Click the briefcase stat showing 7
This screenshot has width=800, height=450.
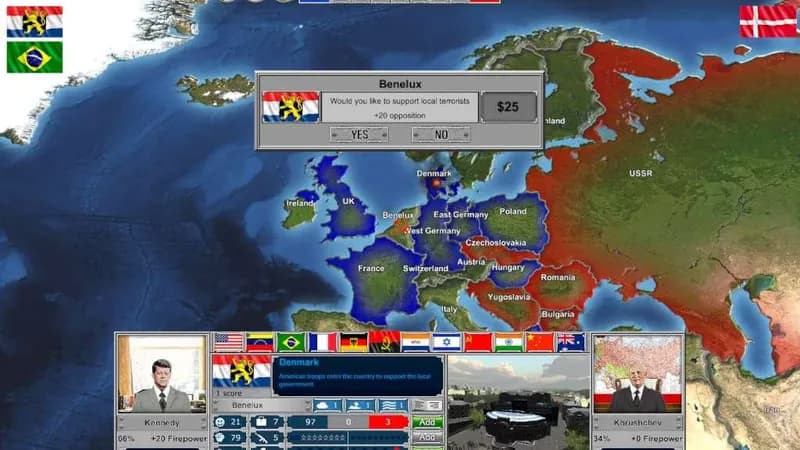[x=268, y=422]
